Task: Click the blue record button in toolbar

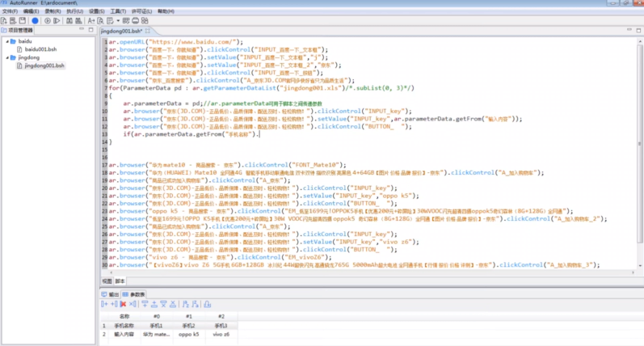Action: pyautogui.click(x=34, y=21)
